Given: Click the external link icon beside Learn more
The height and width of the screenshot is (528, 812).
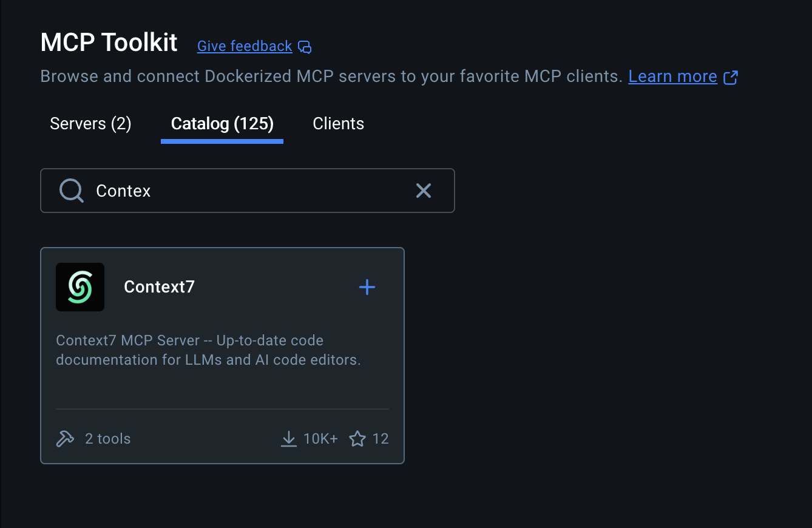Looking at the screenshot, I should (731, 77).
